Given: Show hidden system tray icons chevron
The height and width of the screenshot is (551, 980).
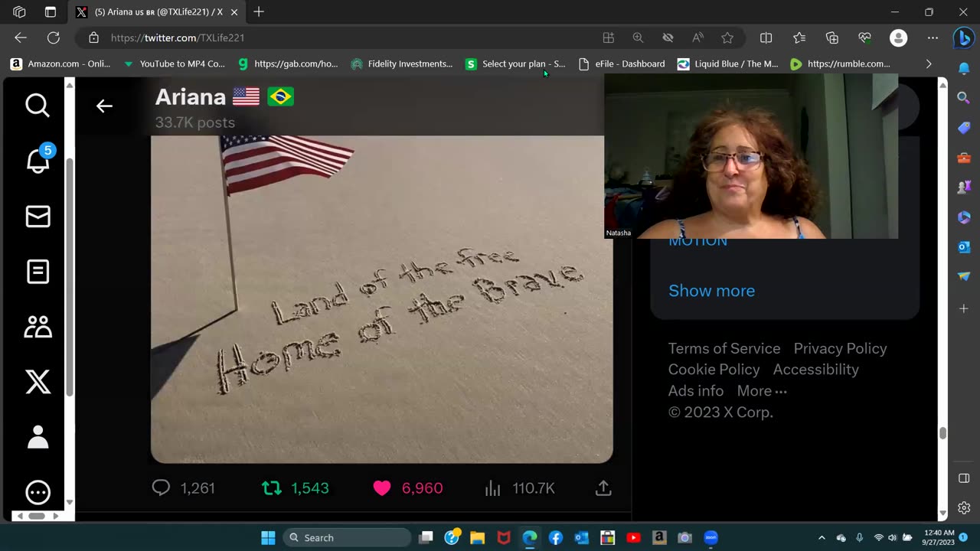Looking at the screenshot, I should click(822, 537).
